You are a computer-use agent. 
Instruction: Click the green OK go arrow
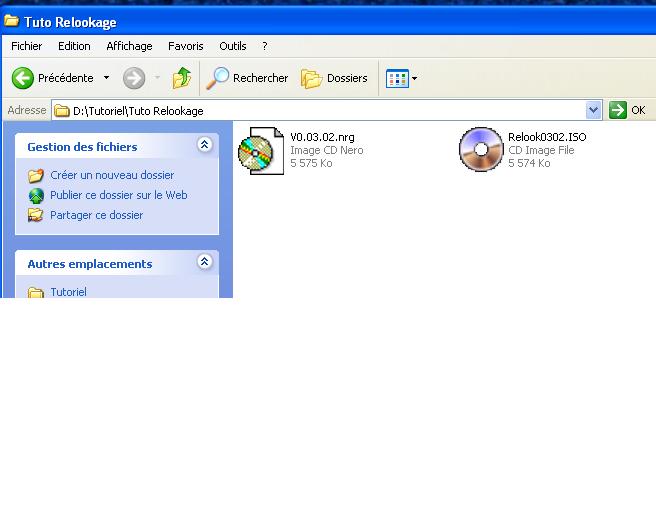[618, 110]
